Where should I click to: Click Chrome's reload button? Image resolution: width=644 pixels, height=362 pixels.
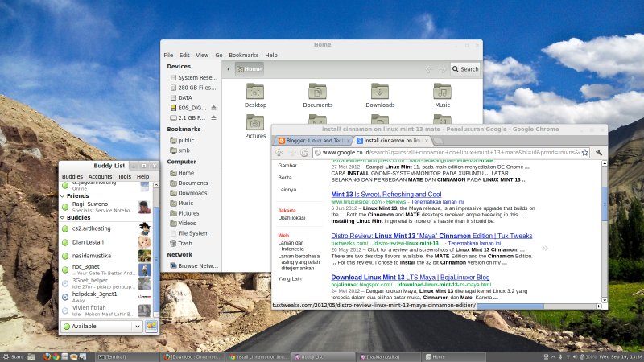click(x=304, y=153)
